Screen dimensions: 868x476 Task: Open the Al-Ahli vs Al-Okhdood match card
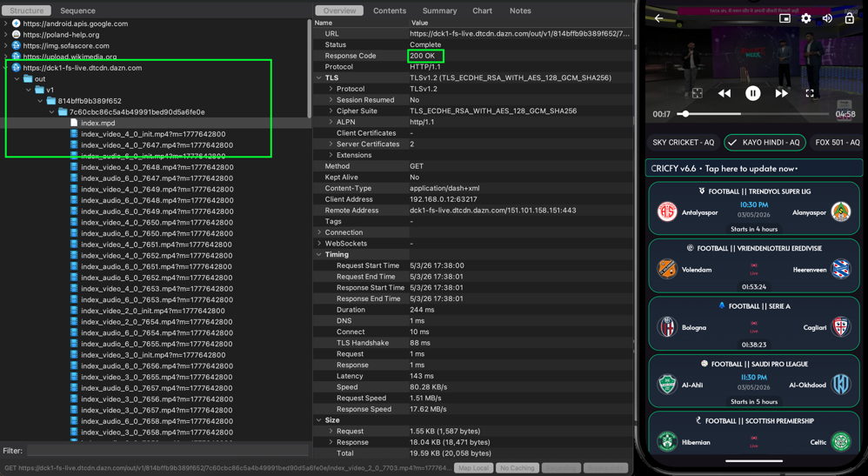pyautogui.click(x=754, y=381)
